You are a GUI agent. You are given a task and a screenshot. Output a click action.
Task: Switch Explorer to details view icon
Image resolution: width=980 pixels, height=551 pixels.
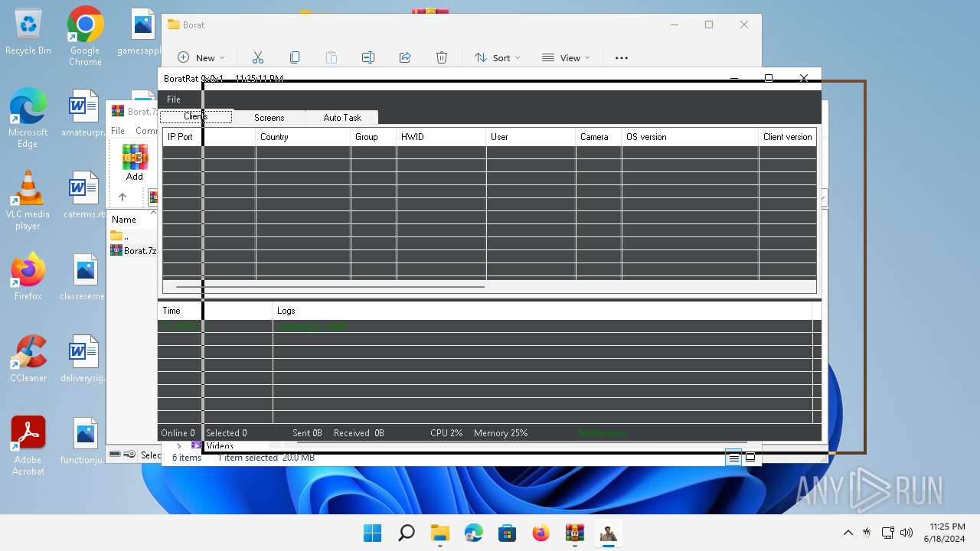(733, 458)
